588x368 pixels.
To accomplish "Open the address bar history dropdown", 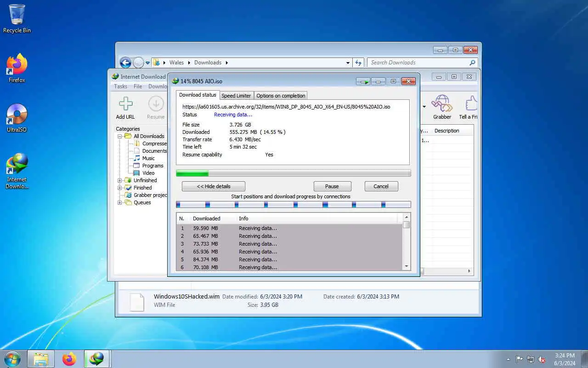I will (348, 63).
